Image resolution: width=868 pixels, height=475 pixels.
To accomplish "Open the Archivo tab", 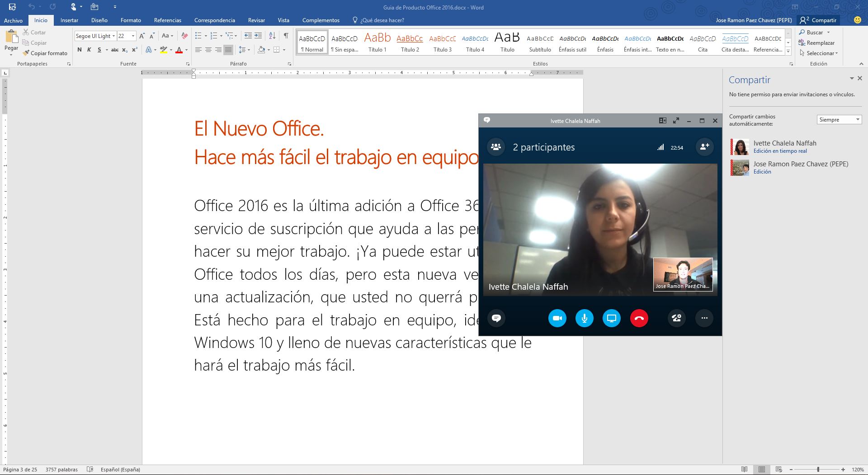I will point(13,20).
